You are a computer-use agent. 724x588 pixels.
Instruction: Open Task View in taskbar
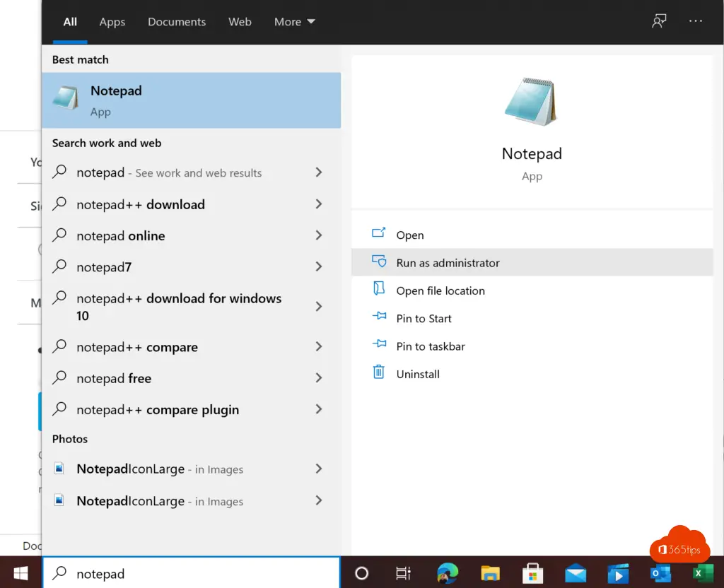403,573
